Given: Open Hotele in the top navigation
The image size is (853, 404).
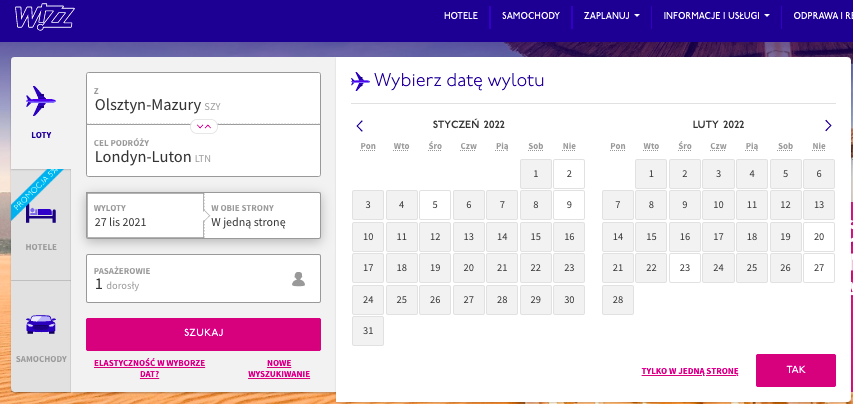Looking at the screenshot, I should click(461, 16).
